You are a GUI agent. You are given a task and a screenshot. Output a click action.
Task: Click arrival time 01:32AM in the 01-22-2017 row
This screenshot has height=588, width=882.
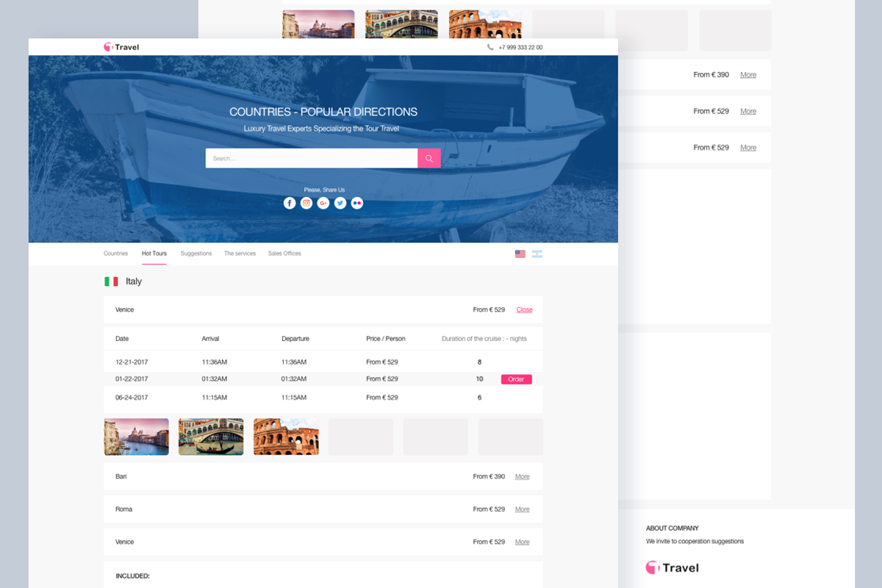pyautogui.click(x=215, y=379)
